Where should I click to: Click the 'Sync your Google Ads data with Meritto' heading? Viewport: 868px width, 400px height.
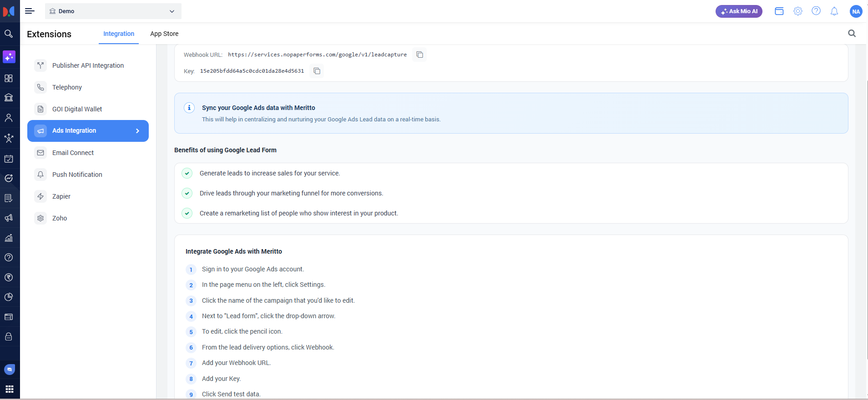point(258,108)
